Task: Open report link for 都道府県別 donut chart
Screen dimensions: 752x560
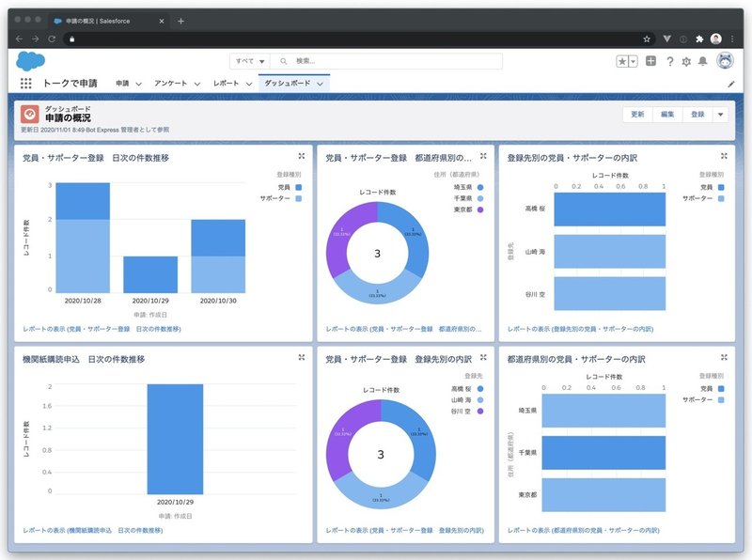Action: click(403, 329)
